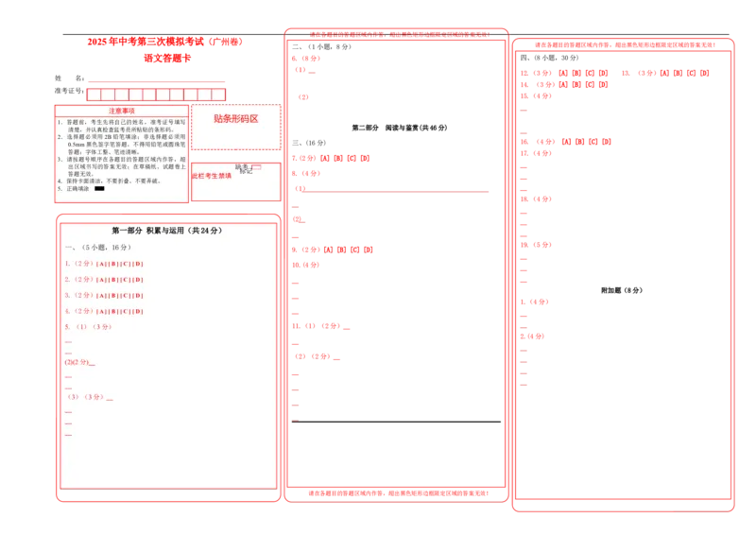Screen dimensions: 756x535
Task: Click the 缺考标记 small box
Action: (x=256, y=167)
